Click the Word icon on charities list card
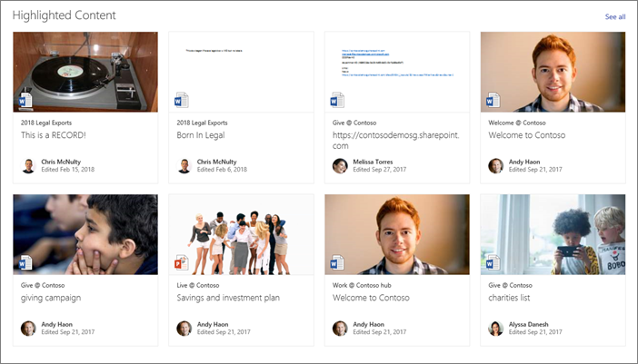This screenshot has width=638, height=364. (493, 263)
